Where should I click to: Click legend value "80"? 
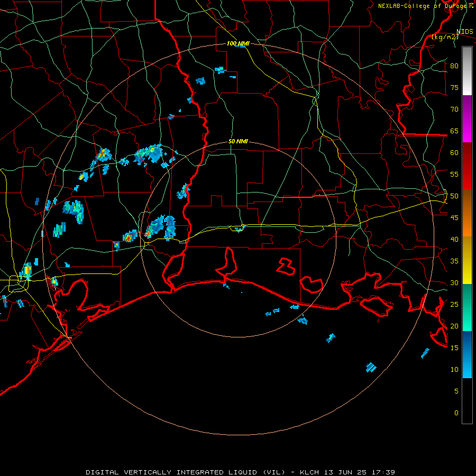pos(454,66)
